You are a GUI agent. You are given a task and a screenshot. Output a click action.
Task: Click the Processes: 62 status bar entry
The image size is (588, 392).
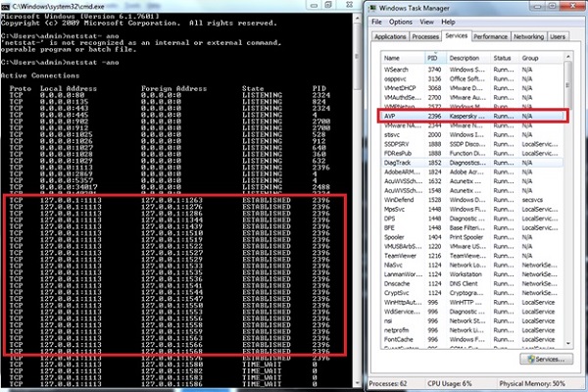(x=388, y=384)
